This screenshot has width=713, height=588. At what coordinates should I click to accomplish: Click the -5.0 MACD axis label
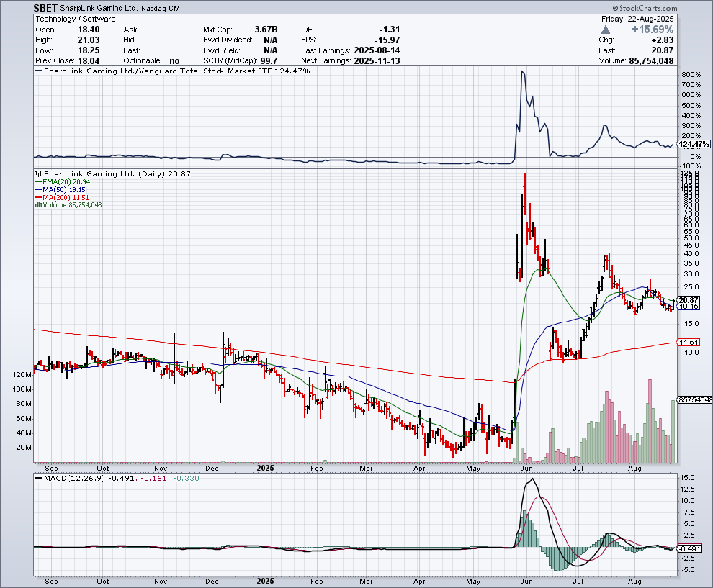click(686, 570)
